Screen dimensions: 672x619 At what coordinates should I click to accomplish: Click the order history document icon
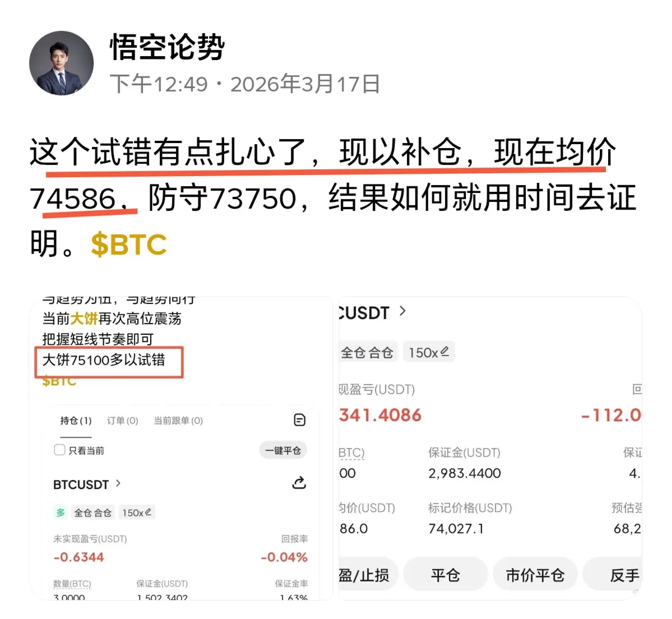pos(300,419)
